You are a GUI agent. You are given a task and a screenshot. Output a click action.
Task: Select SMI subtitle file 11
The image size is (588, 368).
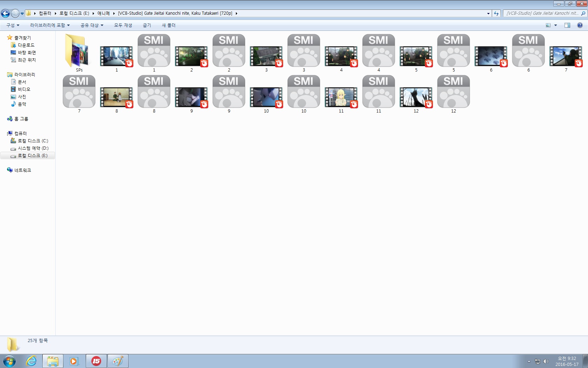379,91
